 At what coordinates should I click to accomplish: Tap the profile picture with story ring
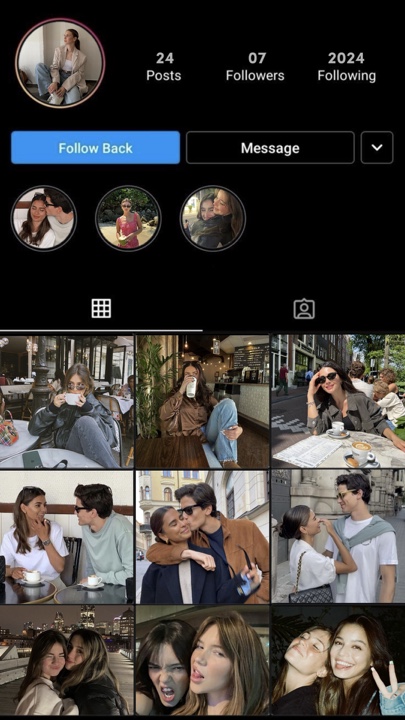coord(60,63)
